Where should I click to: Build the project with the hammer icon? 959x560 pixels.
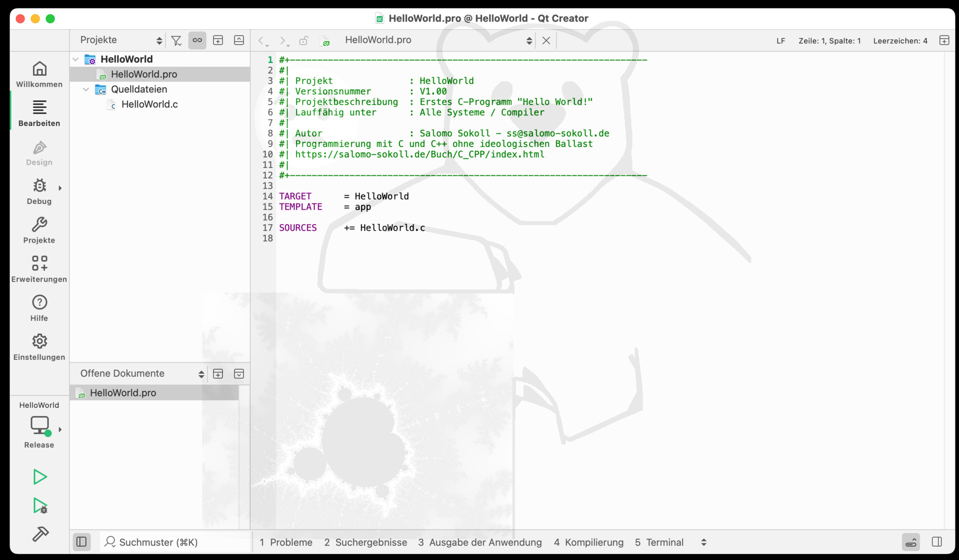pyautogui.click(x=40, y=534)
